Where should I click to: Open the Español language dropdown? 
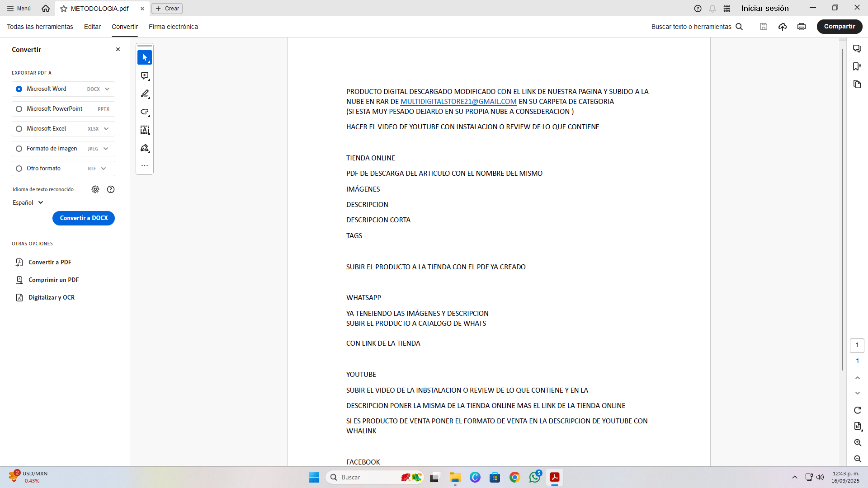click(x=28, y=202)
